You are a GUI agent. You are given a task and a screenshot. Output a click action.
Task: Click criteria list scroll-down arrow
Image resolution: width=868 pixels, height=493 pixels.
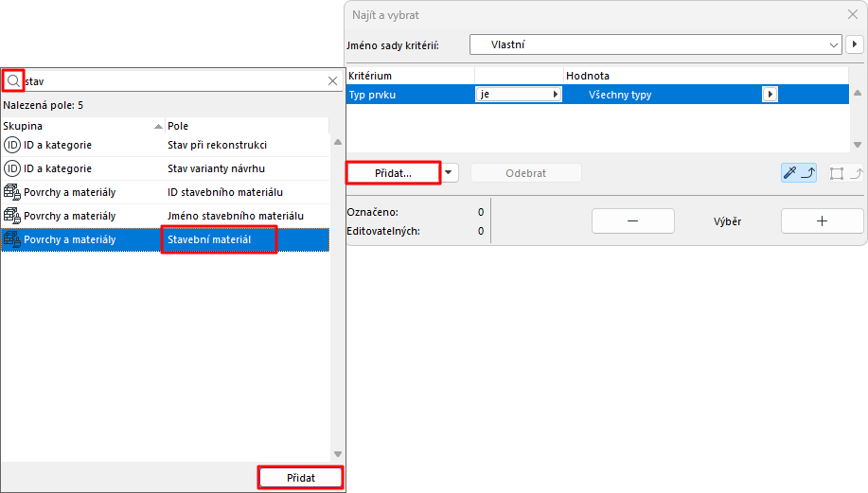point(858,145)
